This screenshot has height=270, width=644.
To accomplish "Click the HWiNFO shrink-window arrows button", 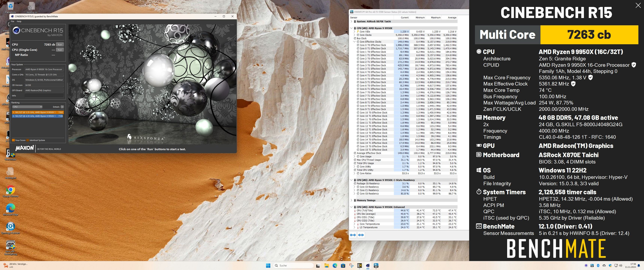I will [x=361, y=235].
